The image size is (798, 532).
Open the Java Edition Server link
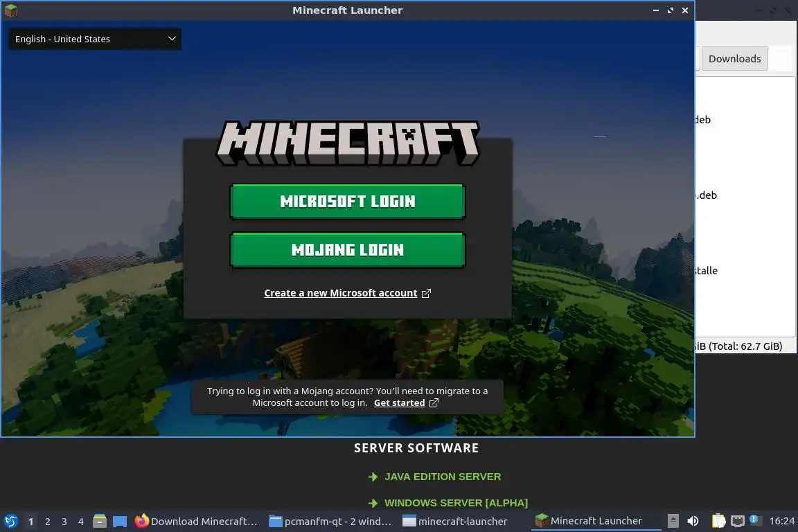point(443,477)
